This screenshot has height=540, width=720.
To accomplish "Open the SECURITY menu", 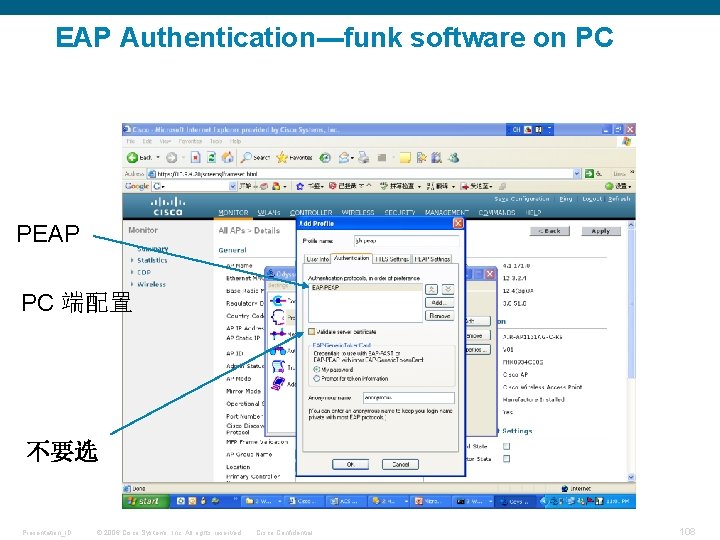I will tap(399, 213).
